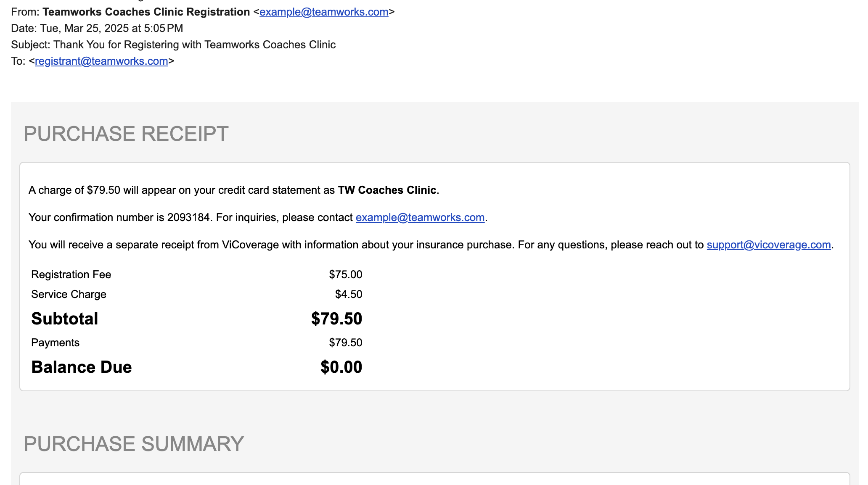Image resolution: width=868 pixels, height=485 pixels.
Task: Click the ViCoverage insurance receipt sentence
Action: (431, 245)
